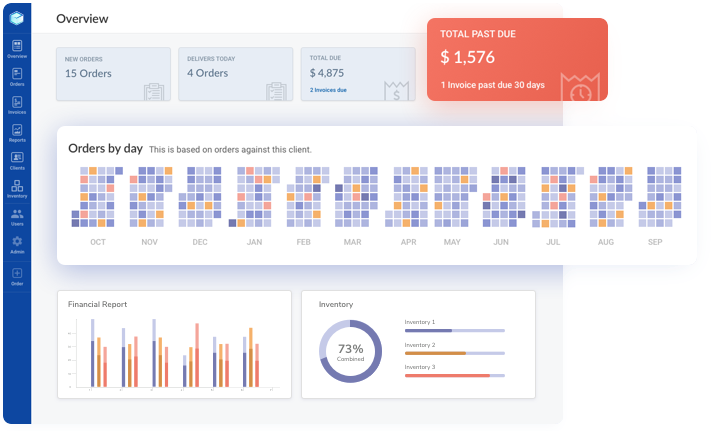Open Invoices from the sidebar
The height and width of the screenshot is (431, 712).
tap(17, 105)
